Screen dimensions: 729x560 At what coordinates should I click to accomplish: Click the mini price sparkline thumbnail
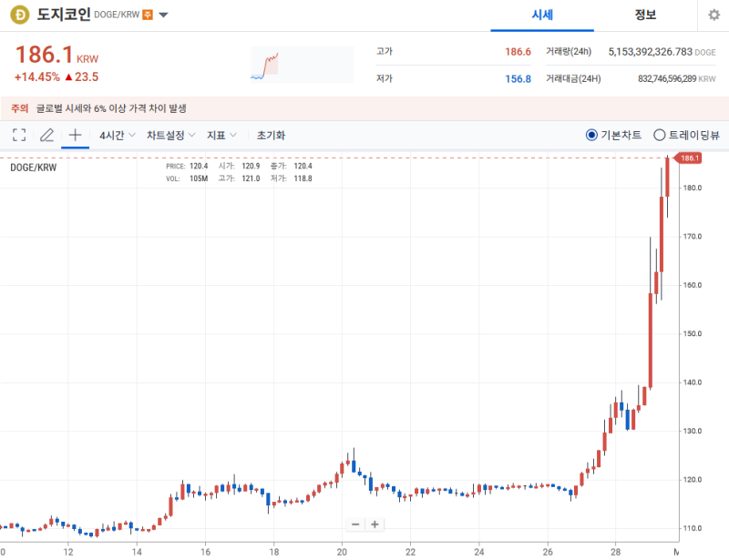303,65
